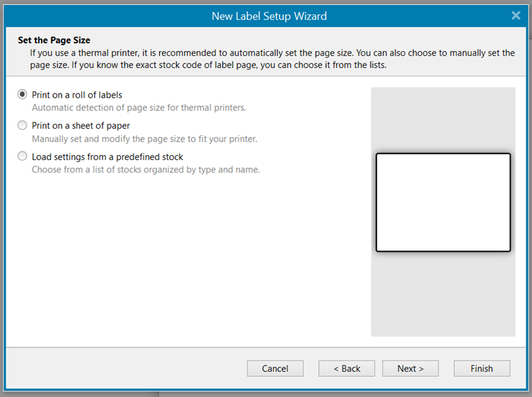Click the empty area left of Cancel button
Image resolution: width=532 pixels, height=397 pixels.
[x=127, y=369]
